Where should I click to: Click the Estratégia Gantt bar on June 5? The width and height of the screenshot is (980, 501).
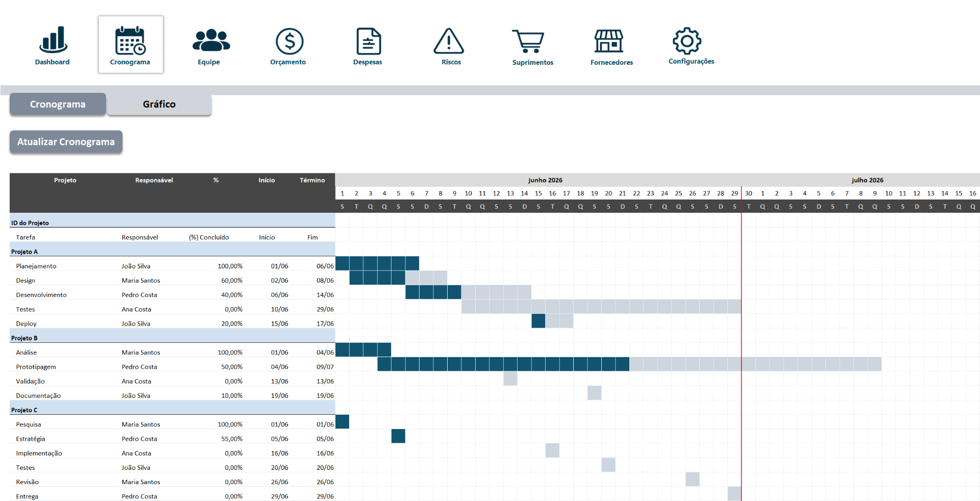399,436
